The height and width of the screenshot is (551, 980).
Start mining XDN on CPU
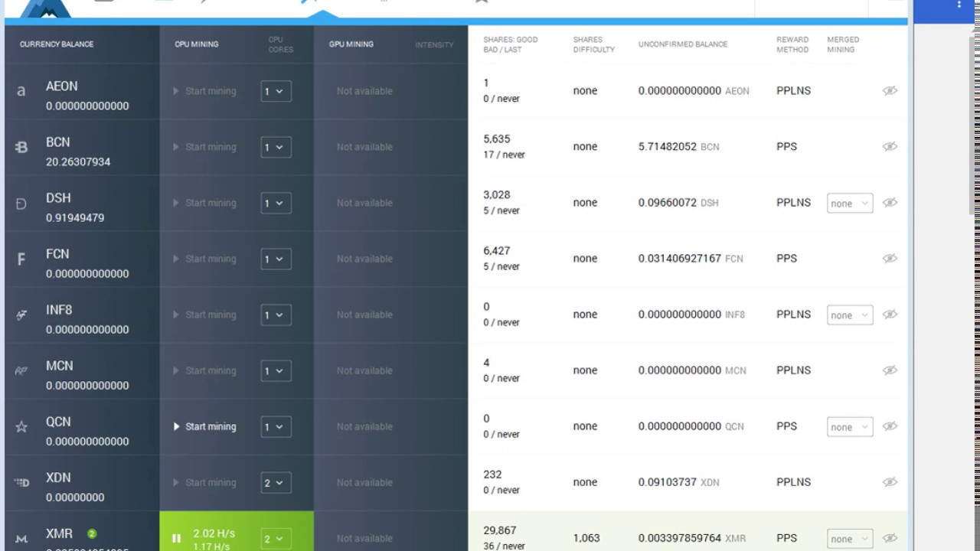tap(204, 482)
